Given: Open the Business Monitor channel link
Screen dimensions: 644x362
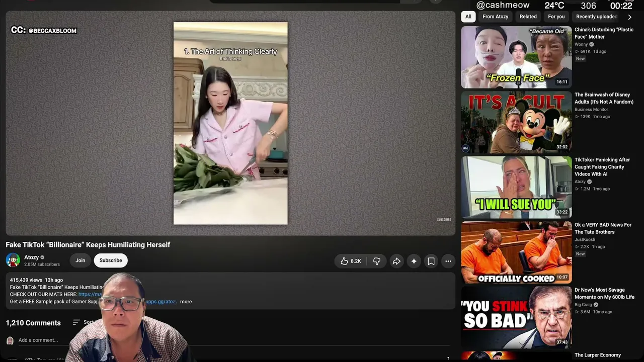Looking at the screenshot, I should [591, 110].
